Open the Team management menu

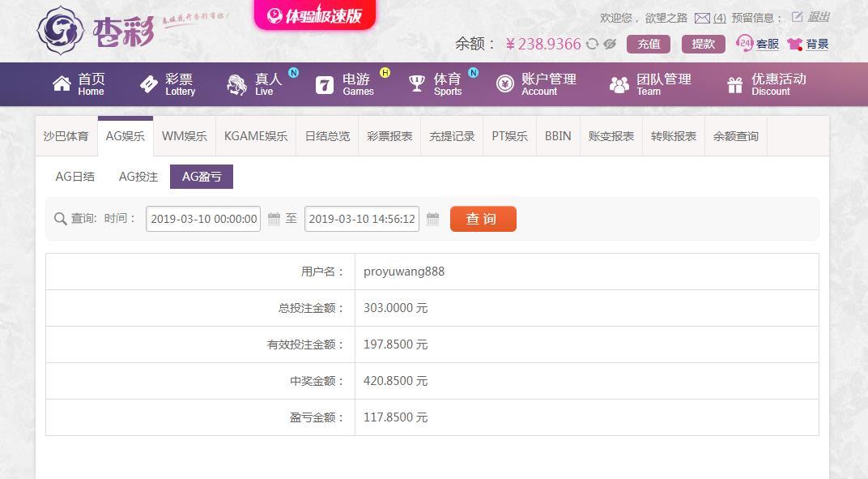(x=650, y=84)
